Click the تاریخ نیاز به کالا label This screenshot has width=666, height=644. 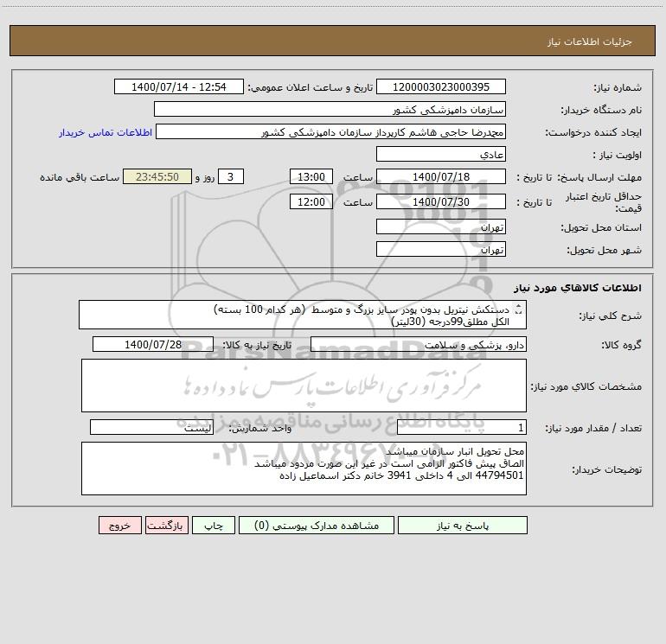[x=257, y=345]
